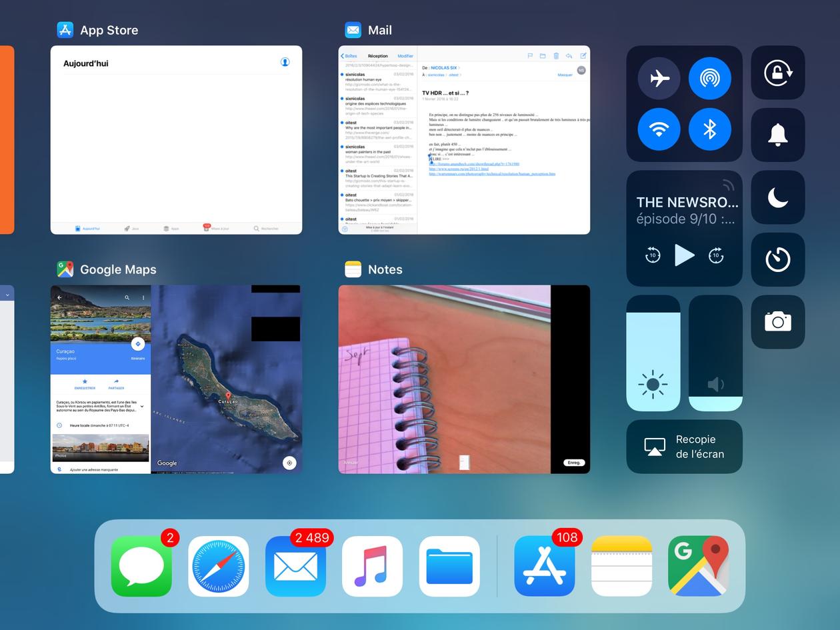This screenshot has width=840, height=630.
Task: Enable Airplane mode in Control Center
Action: tap(658, 78)
